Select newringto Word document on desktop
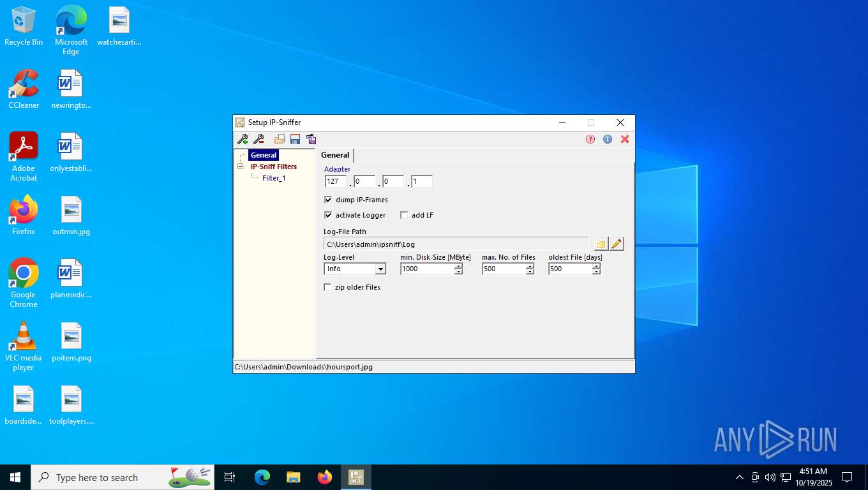This screenshot has width=868, height=490. [x=71, y=89]
